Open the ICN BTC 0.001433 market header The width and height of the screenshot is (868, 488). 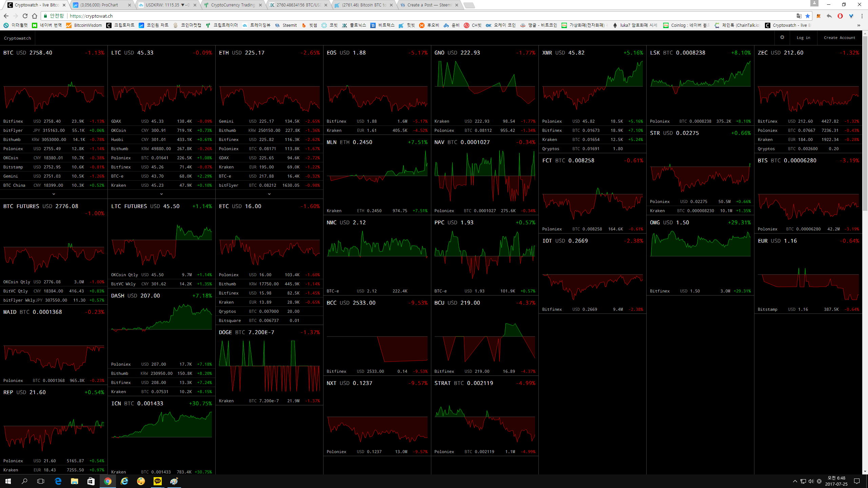point(161,404)
